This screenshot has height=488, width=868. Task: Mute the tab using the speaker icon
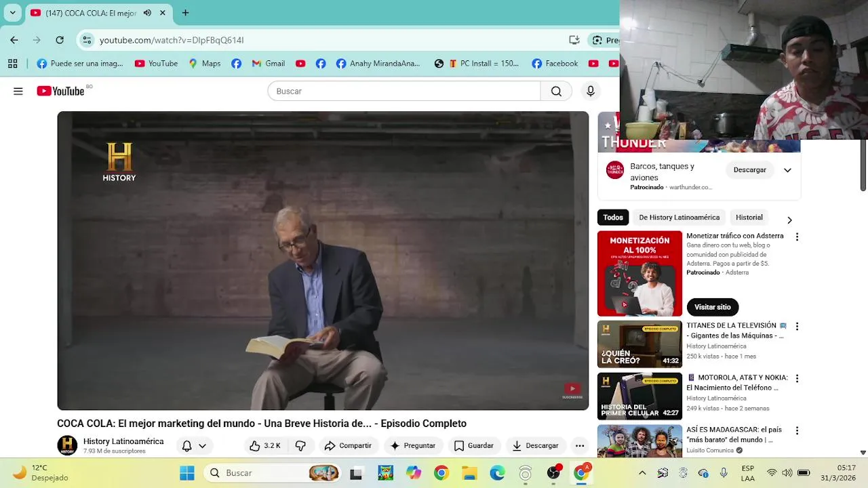pyautogui.click(x=147, y=13)
